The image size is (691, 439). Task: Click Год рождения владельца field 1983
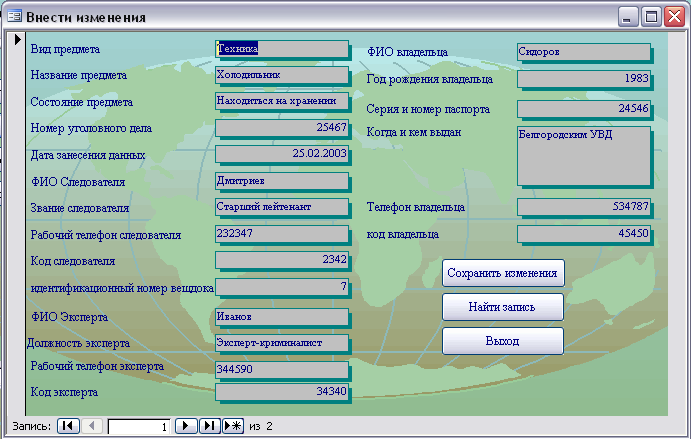pos(583,79)
